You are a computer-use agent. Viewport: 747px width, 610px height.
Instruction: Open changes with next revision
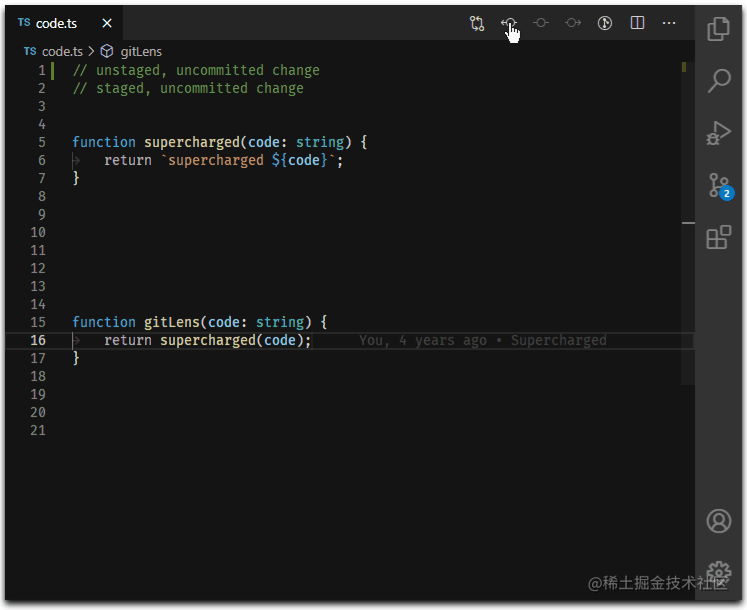coord(573,23)
